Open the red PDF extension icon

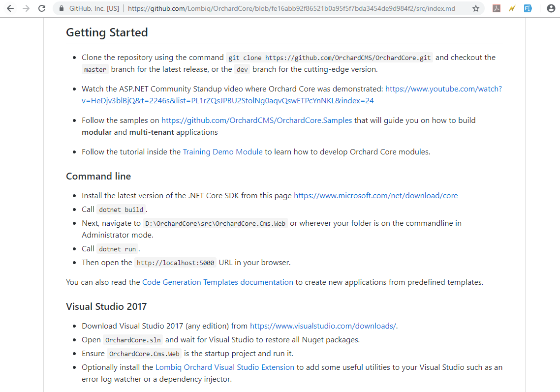click(x=497, y=8)
